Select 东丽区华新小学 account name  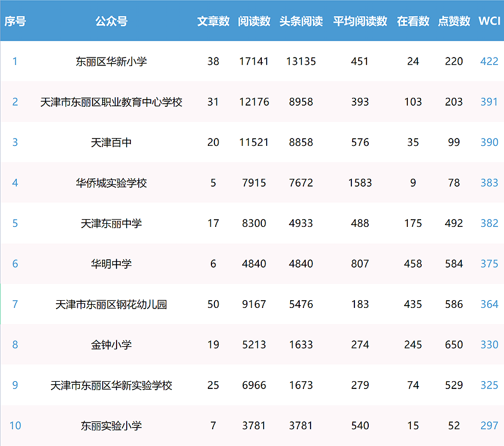pyautogui.click(x=111, y=61)
